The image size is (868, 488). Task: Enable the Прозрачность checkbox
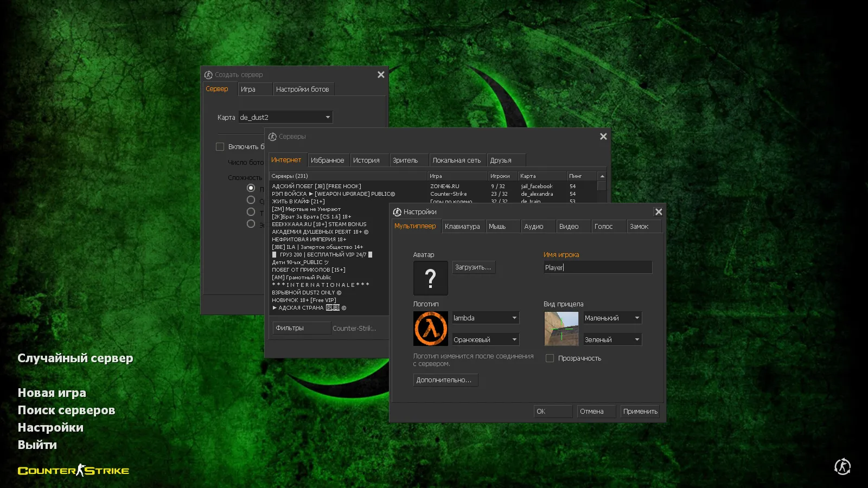(x=550, y=358)
